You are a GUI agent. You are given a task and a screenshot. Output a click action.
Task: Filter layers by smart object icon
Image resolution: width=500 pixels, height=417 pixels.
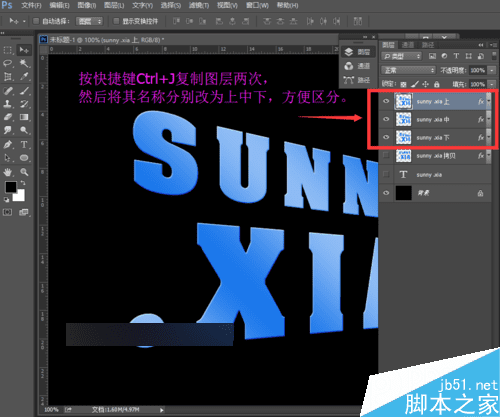click(x=481, y=56)
